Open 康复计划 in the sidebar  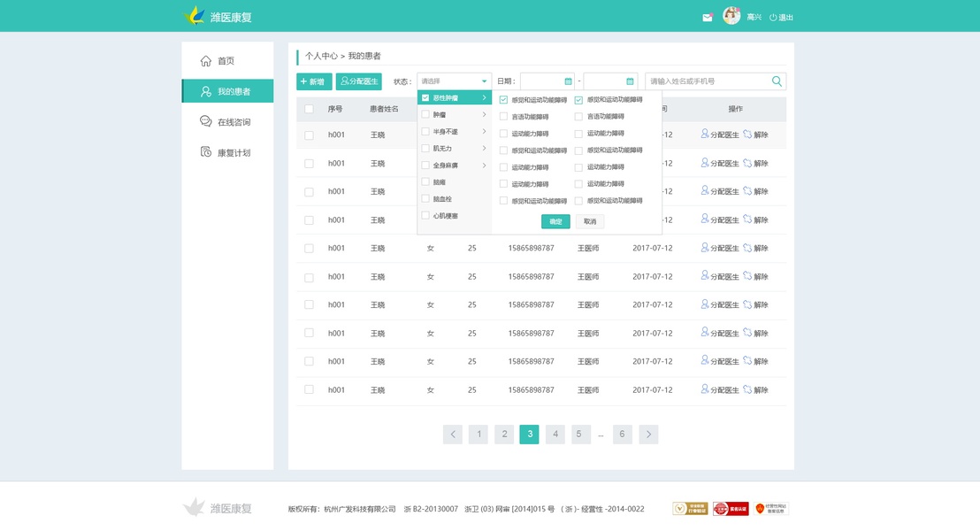point(227,152)
